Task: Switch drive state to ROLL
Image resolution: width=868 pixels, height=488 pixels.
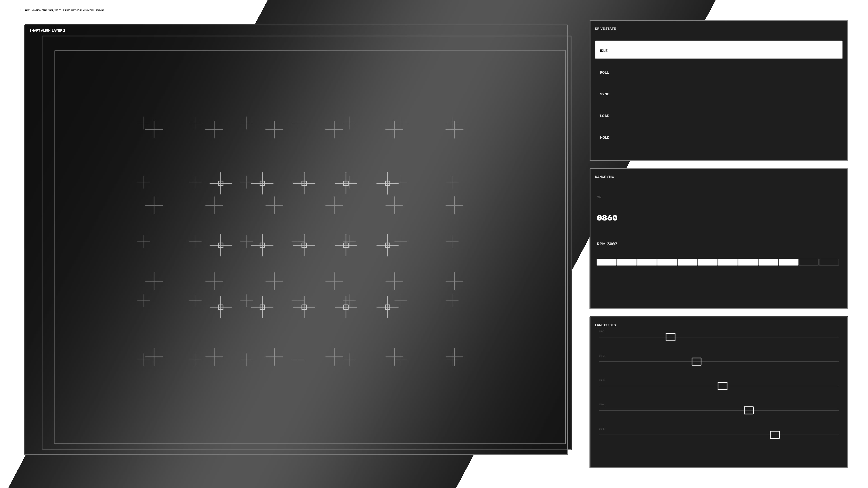Action: click(718, 72)
